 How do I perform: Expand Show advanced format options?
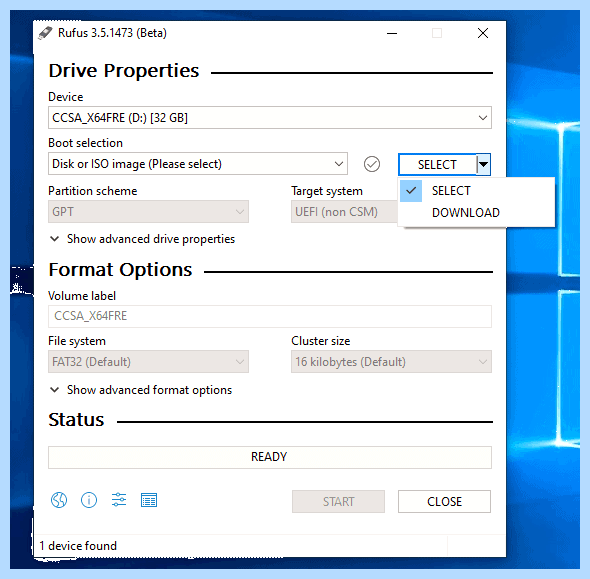[141, 390]
